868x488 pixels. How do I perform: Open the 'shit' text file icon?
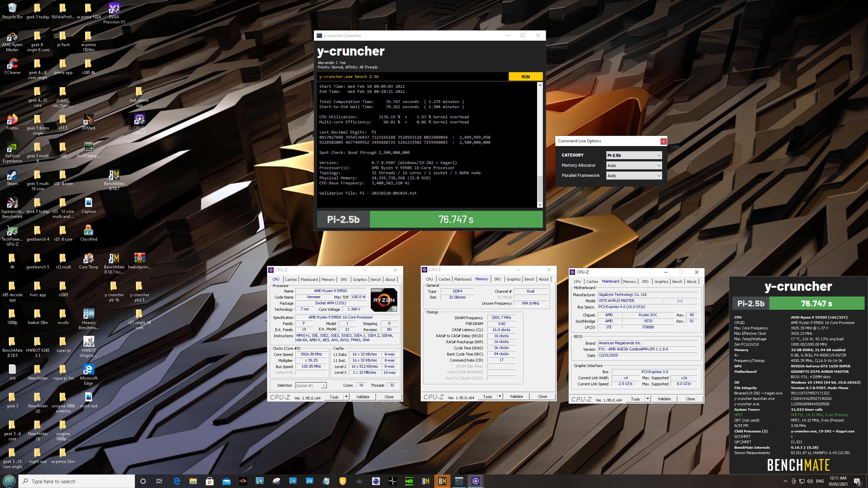(x=12, y=372)
